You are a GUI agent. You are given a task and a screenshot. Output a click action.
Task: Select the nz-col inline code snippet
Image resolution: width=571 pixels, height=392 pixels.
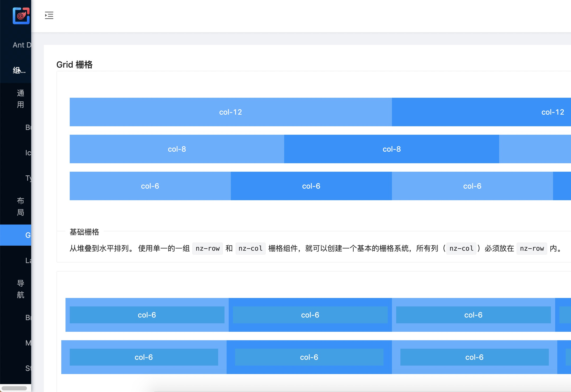[250, 248]
